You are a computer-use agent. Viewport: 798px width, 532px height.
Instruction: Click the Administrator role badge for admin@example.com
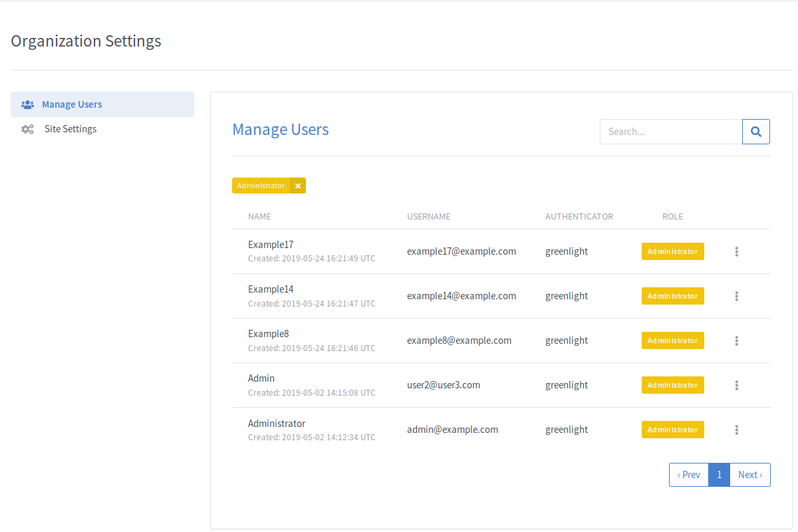(672, 430)
